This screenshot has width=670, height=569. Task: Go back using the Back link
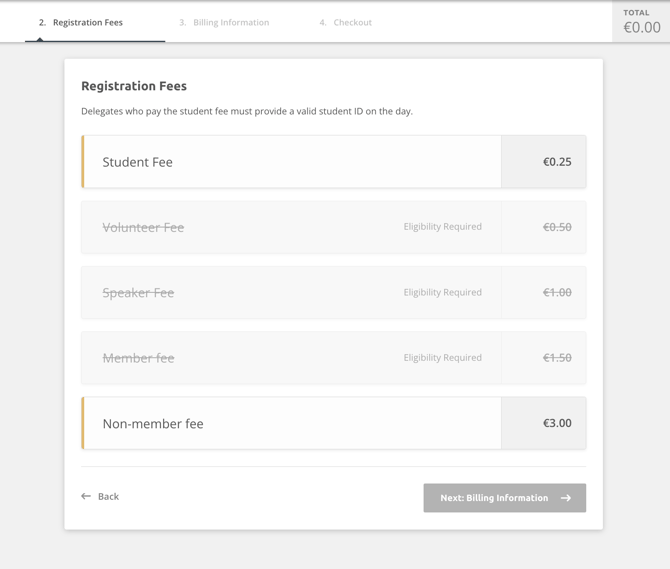point(100,496)
